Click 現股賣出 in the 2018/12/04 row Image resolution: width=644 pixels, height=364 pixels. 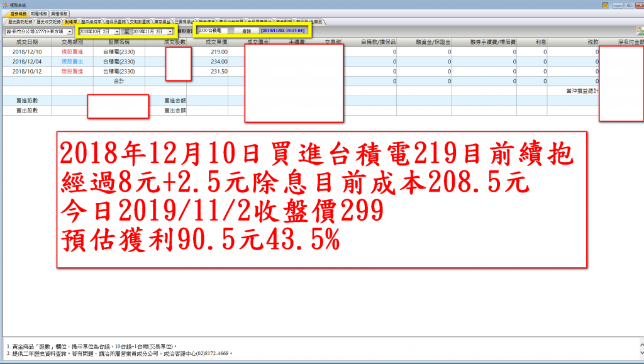72,62
